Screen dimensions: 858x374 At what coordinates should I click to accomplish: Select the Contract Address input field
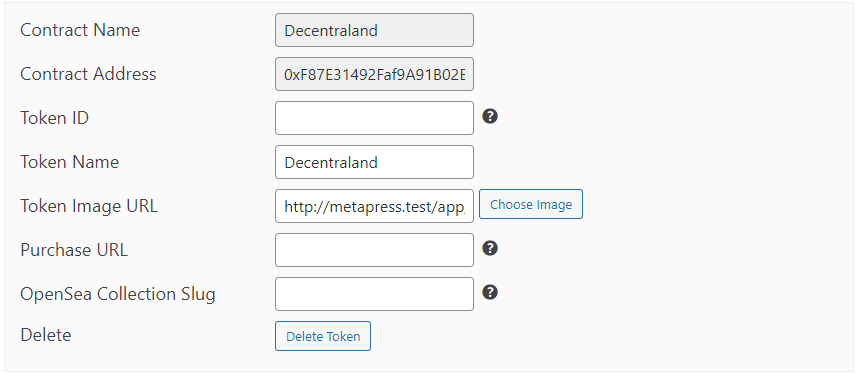[x=374, y=74]
